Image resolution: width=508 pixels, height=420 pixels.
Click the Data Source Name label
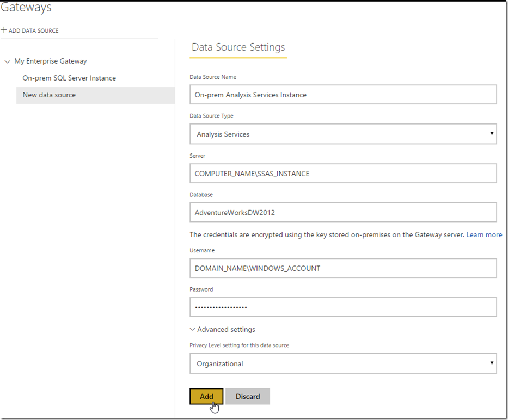click(213, 77)
